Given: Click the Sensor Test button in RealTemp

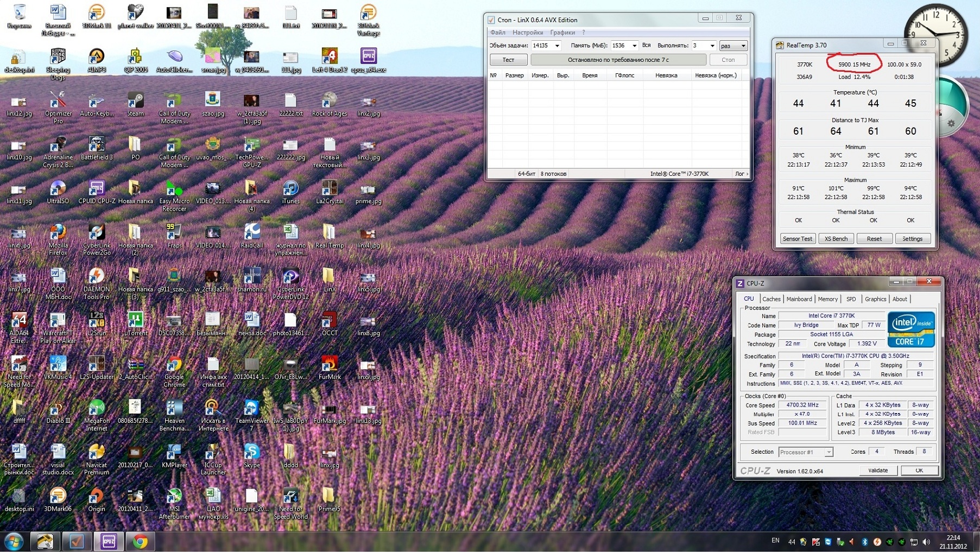Looking at the screenshot, I should click(797, 239).
